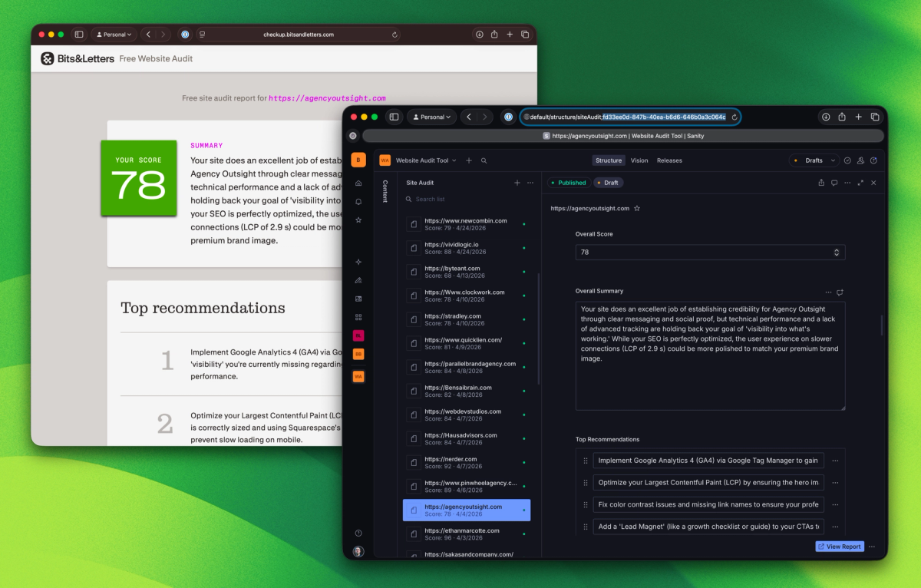Click the pencil compose icon in left rail
921x588 pixels.
[358, 280]
